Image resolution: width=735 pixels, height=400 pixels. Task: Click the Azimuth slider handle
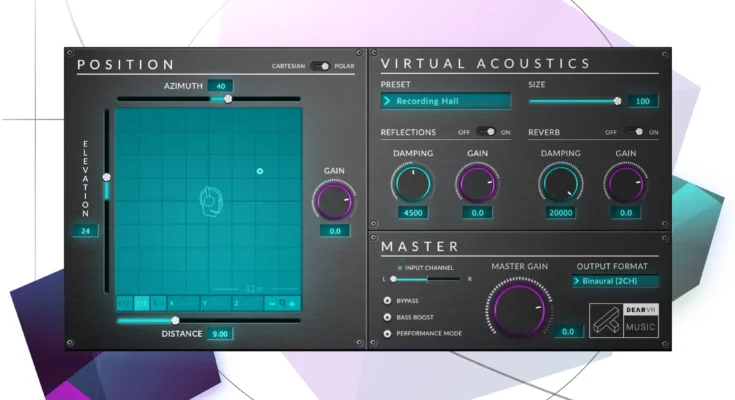point(228,99)
